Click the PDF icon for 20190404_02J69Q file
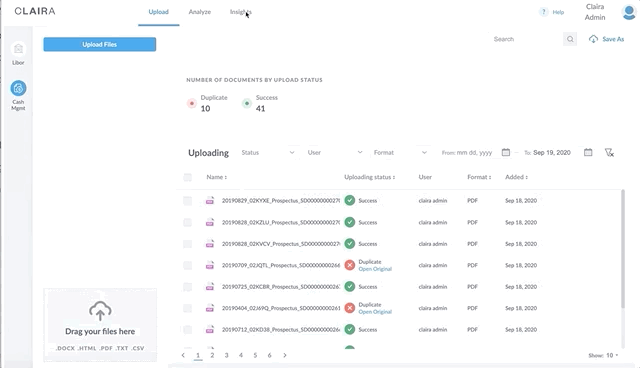The height and width of the screenshot is (368, 640). pyautogui.click(x=210, y=308)
